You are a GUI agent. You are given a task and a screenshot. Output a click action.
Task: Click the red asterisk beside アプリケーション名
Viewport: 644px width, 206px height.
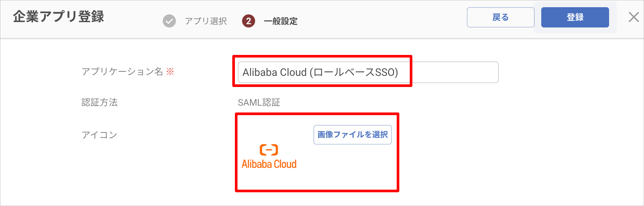(171, 72)
